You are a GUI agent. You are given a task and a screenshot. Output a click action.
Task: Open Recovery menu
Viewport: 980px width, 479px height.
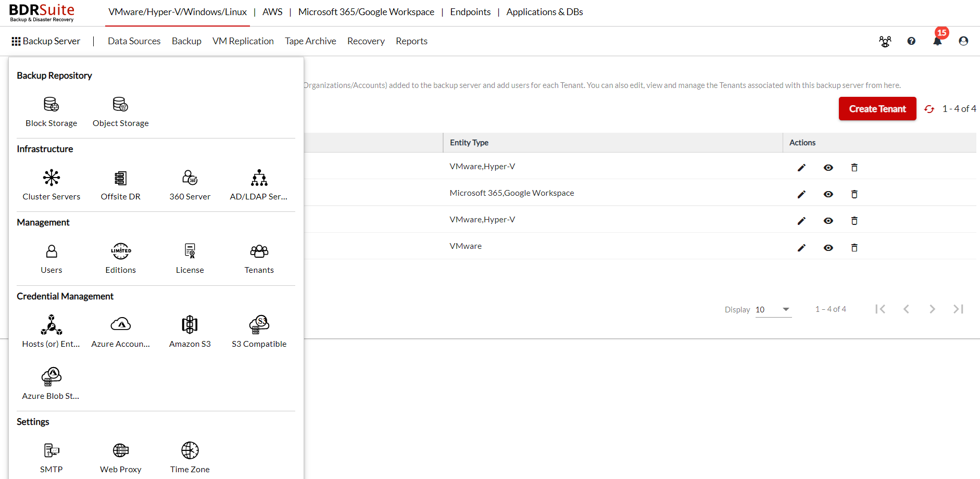point(366,41)
